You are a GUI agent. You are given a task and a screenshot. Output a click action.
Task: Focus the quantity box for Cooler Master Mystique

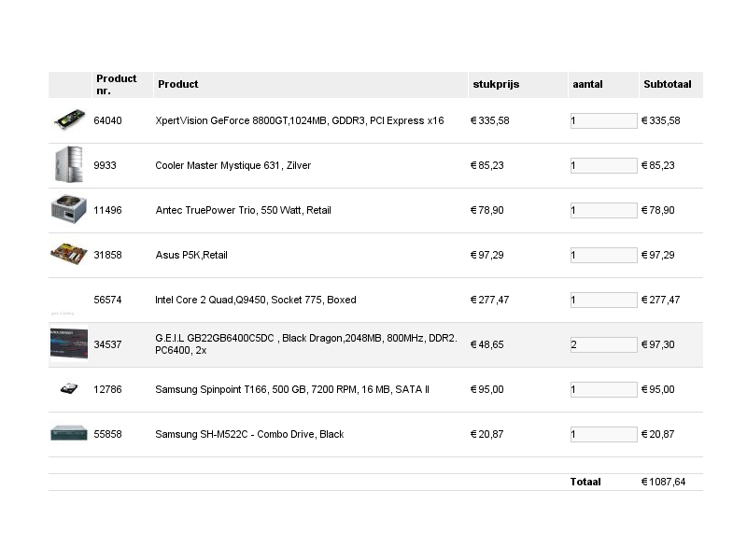click(603, 165)
